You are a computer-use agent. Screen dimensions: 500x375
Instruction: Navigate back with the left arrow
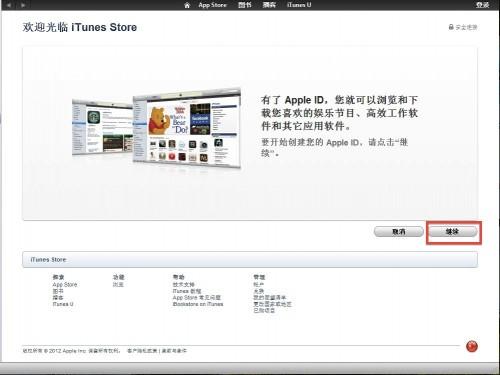[9, 5]
